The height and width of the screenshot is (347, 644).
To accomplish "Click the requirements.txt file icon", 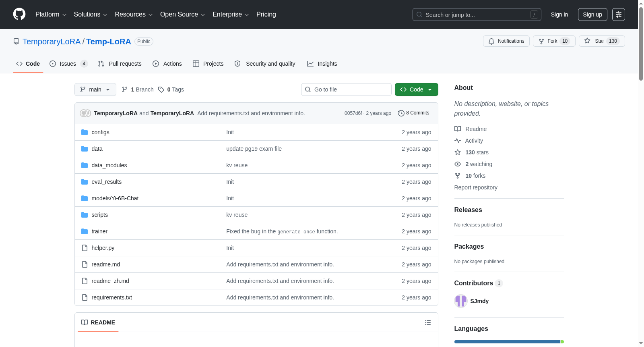I will pyautogui.click(x=85, y=297).
